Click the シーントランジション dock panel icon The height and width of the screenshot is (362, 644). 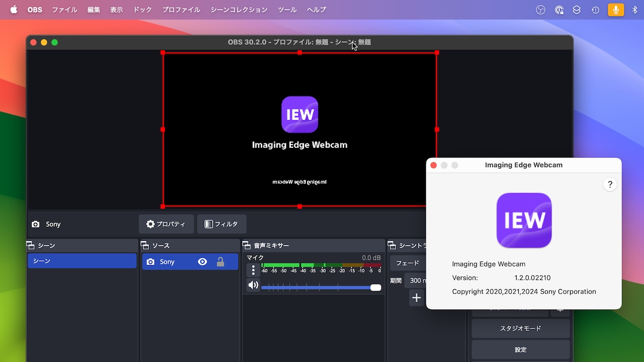click(x=392, y=245)
